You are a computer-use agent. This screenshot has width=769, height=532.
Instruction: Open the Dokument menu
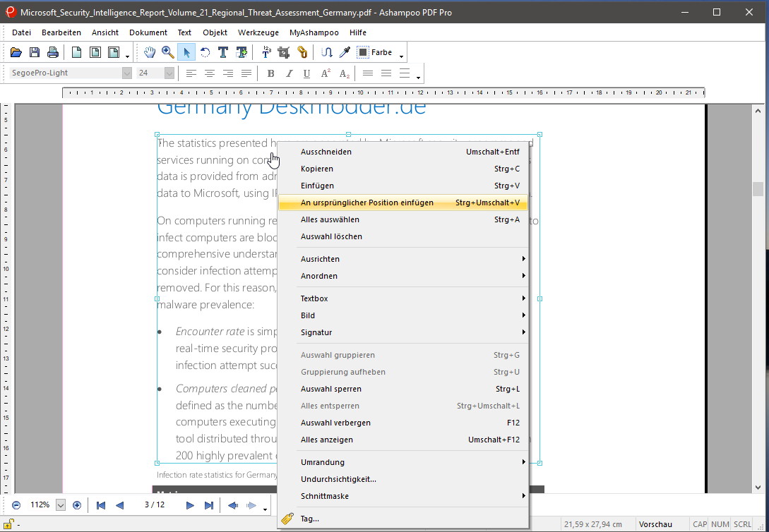(148, 32)
